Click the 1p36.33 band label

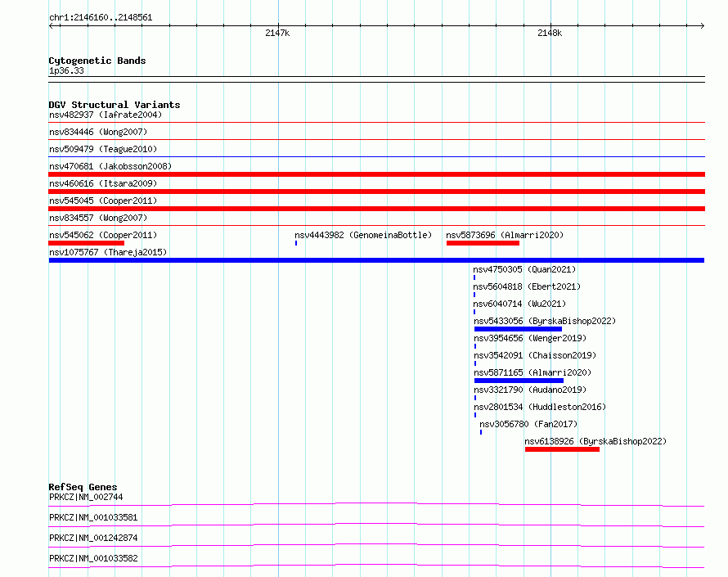[x=66, y=70]
